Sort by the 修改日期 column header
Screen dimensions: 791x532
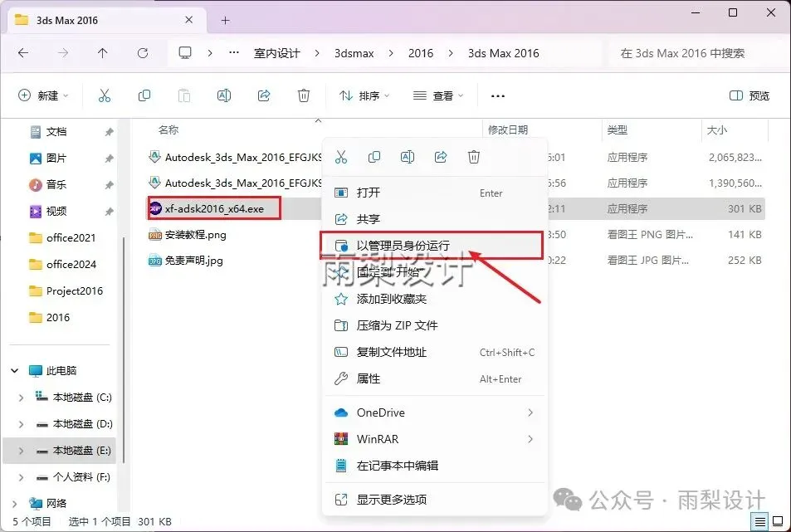point(507,130)
